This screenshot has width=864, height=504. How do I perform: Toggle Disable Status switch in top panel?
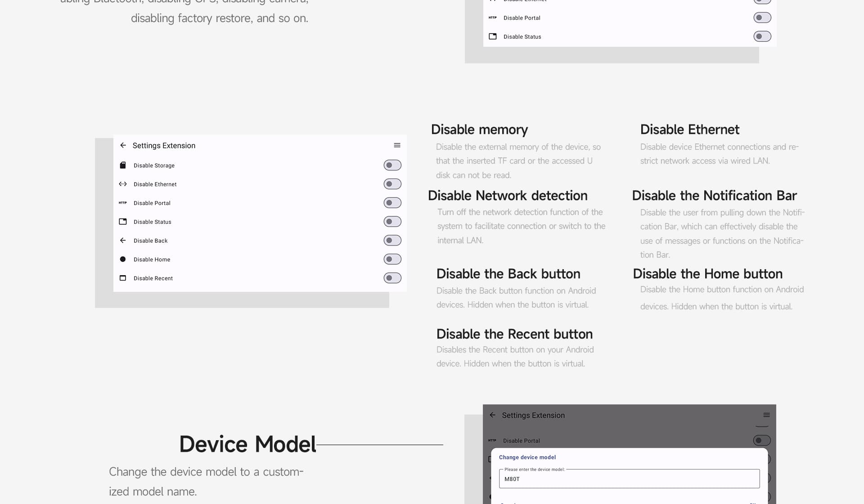click(762, 36)
